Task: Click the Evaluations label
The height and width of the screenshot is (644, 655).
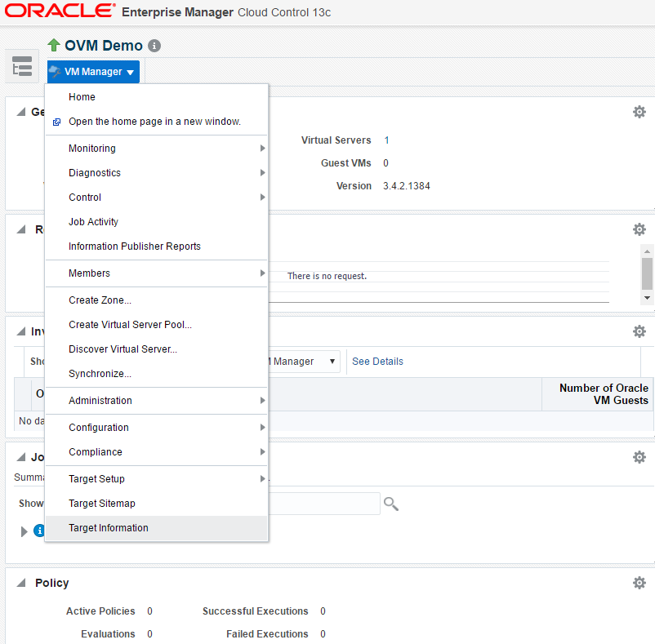Action: pos(108,634)
